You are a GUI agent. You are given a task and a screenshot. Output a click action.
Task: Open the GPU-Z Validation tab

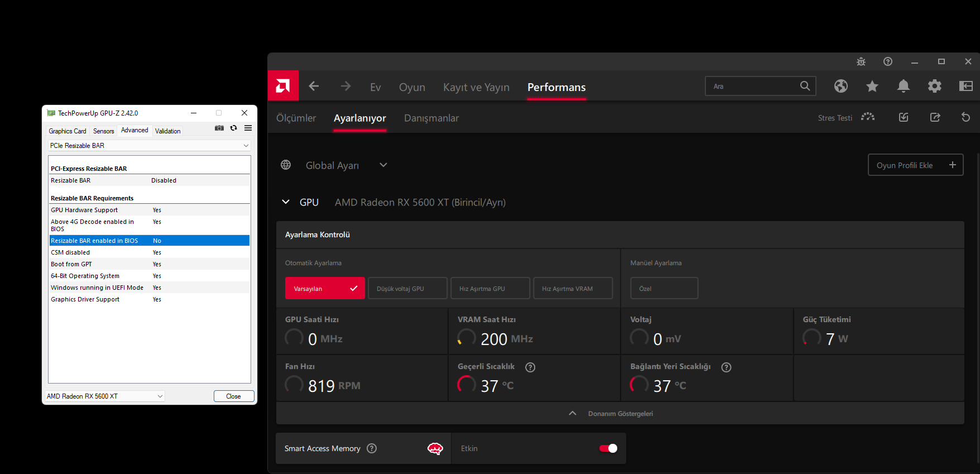tap(167, 131)
